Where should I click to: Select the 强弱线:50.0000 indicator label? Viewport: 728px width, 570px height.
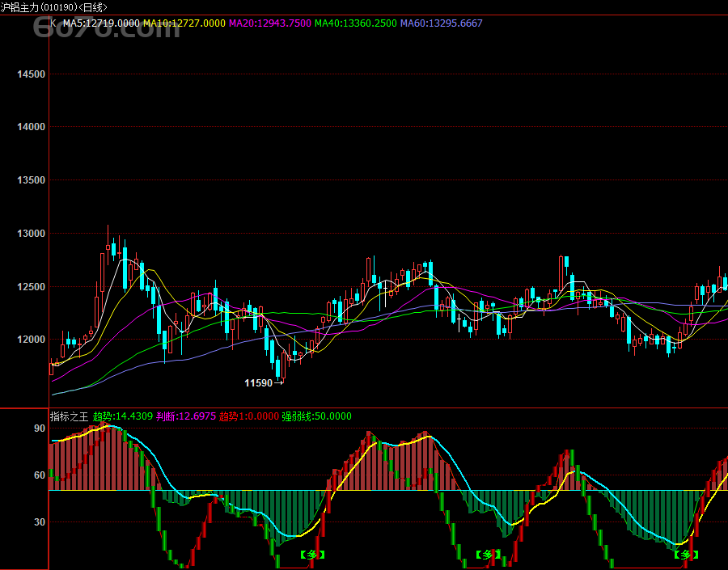click(x=316, y=416)
